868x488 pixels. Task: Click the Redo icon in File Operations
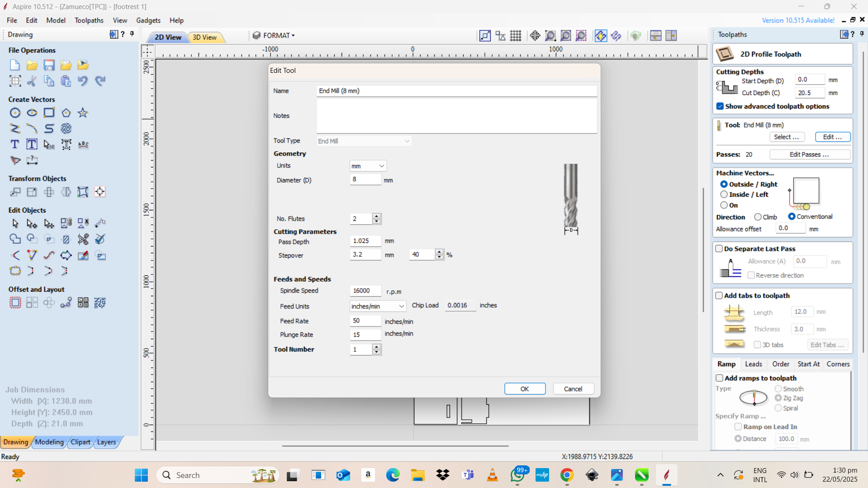(x=100, y=81)
